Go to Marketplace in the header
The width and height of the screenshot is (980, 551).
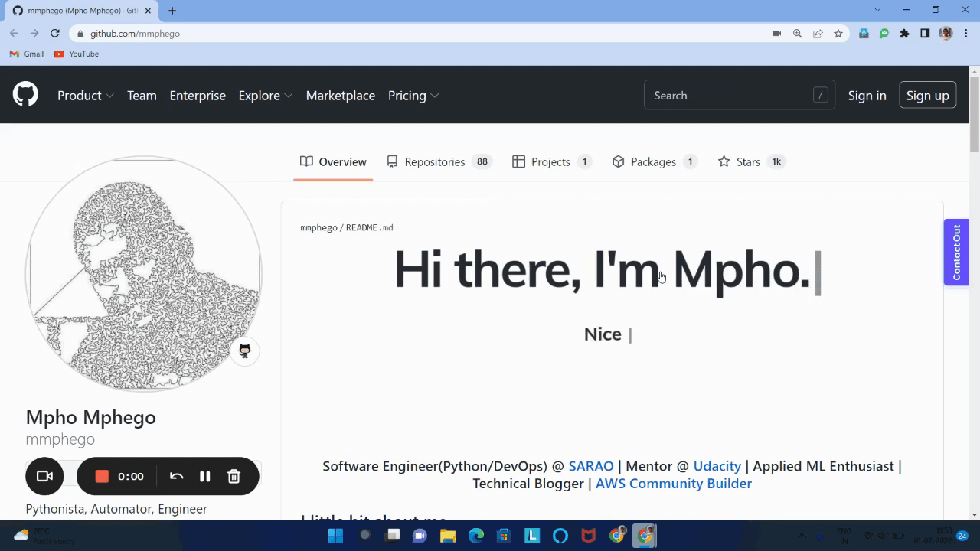pos(341,96)
